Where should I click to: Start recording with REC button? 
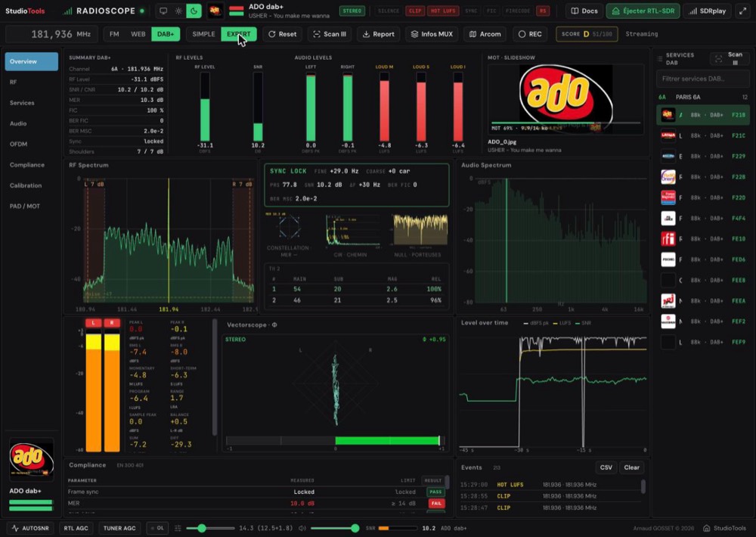pos(530,34)
